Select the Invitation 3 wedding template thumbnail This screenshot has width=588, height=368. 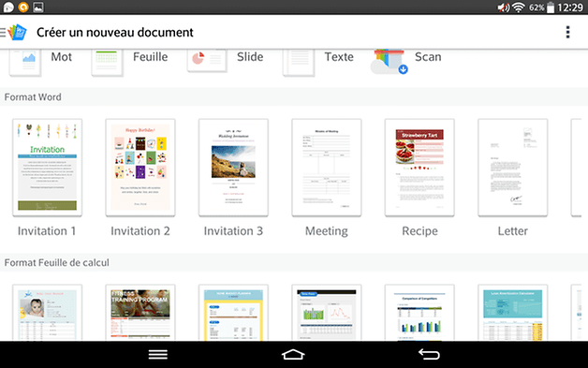[233, 168]
